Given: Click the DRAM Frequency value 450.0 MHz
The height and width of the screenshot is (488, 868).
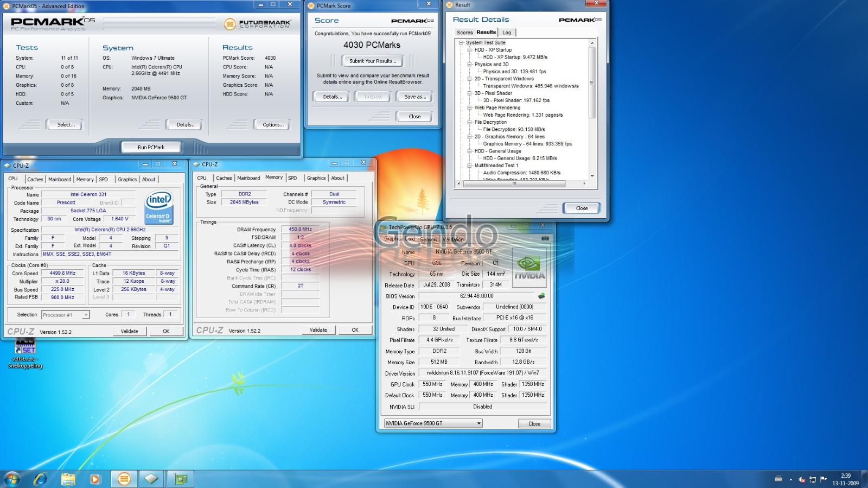Looking at the screenshot, I should [300, 229].
